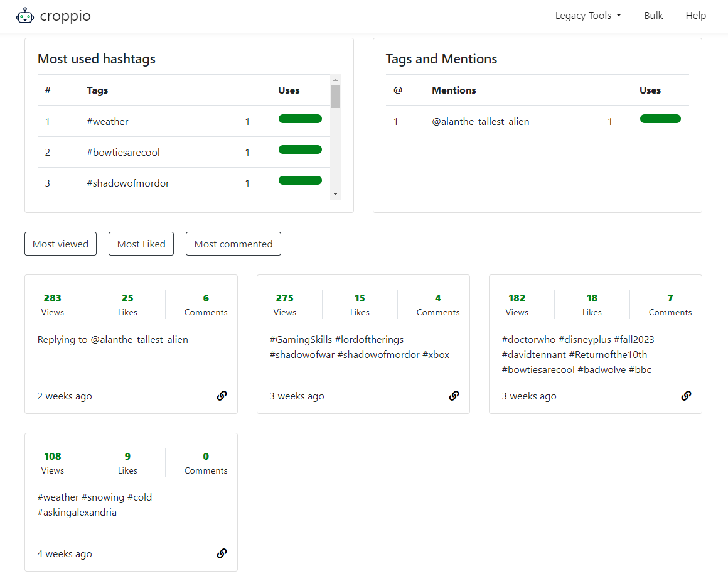Select the #shadowofmordor hashtag row

click(x=184, y=183)
